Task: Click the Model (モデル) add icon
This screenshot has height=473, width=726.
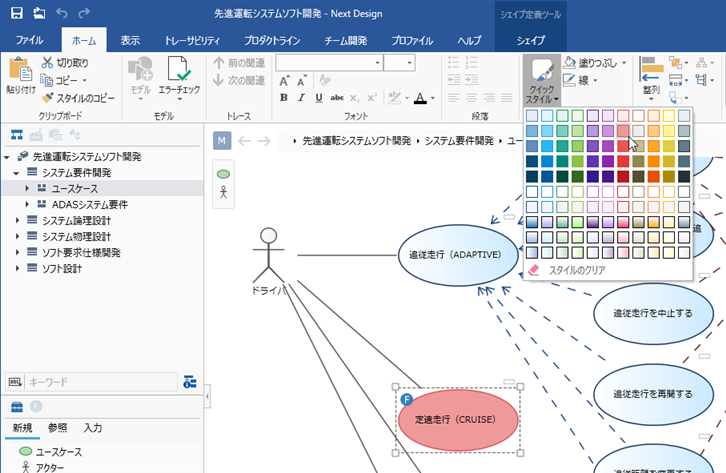Action: coord(140,69)
